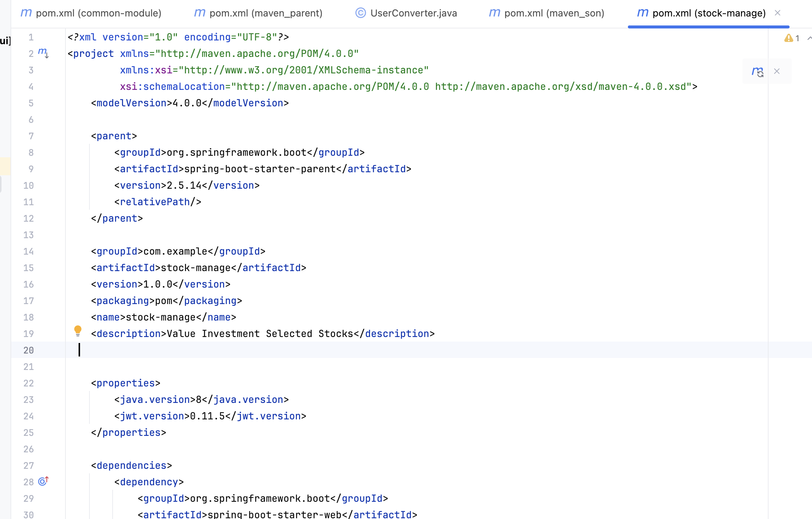The image size is (812, 519).
Task: Click the Maven icon on maven_son tab
Action: [x=494, y=13]
